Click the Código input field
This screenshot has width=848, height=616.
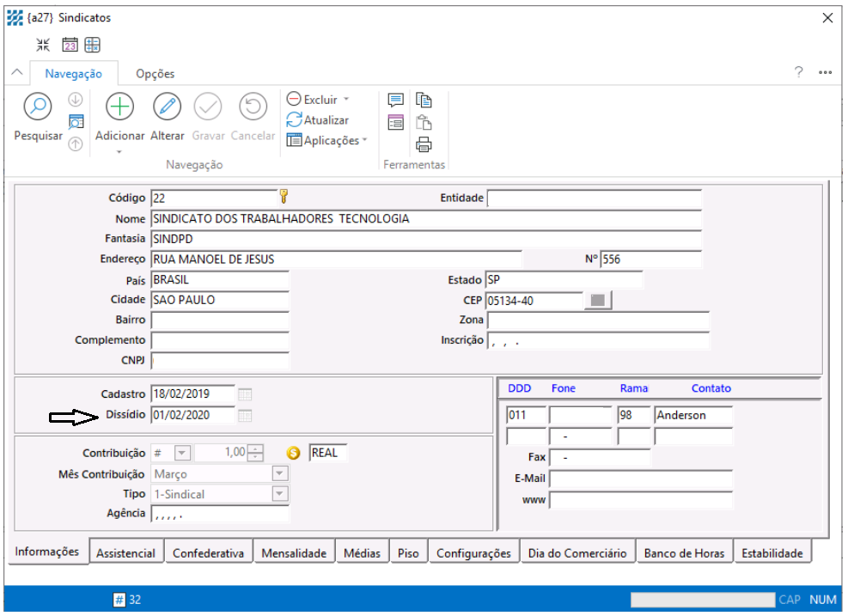214,198
